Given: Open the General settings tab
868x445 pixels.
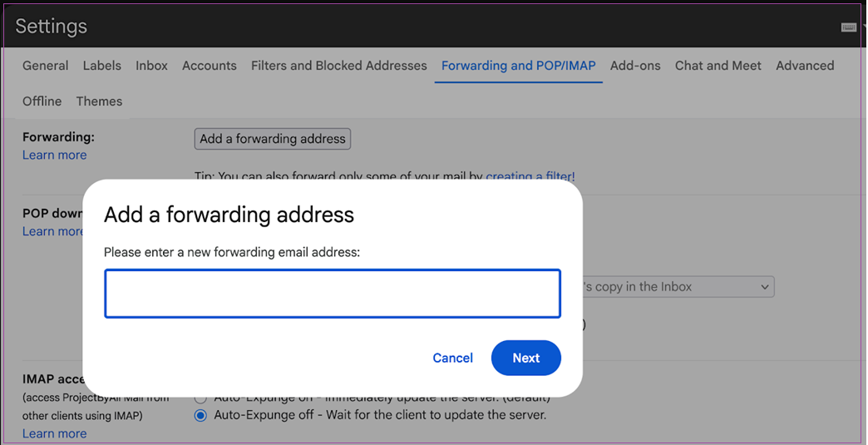Looking at the screenshot, I should tap(46, 66).
